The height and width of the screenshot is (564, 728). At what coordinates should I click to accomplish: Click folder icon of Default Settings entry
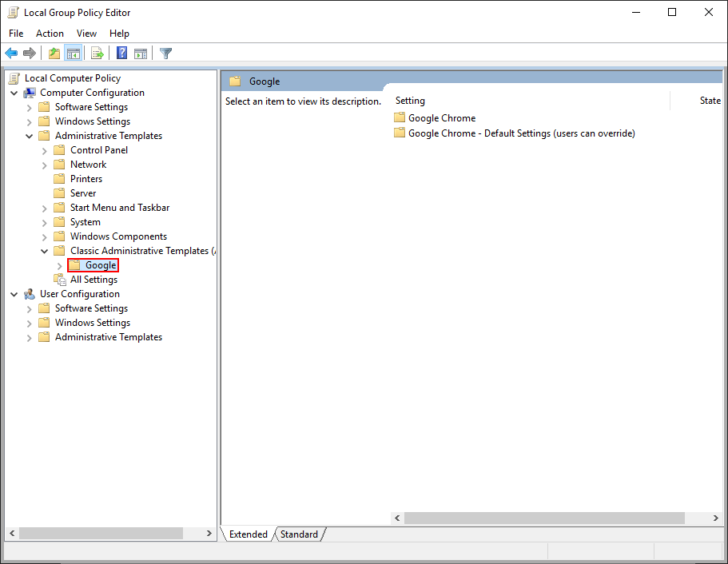pos(400,133)
